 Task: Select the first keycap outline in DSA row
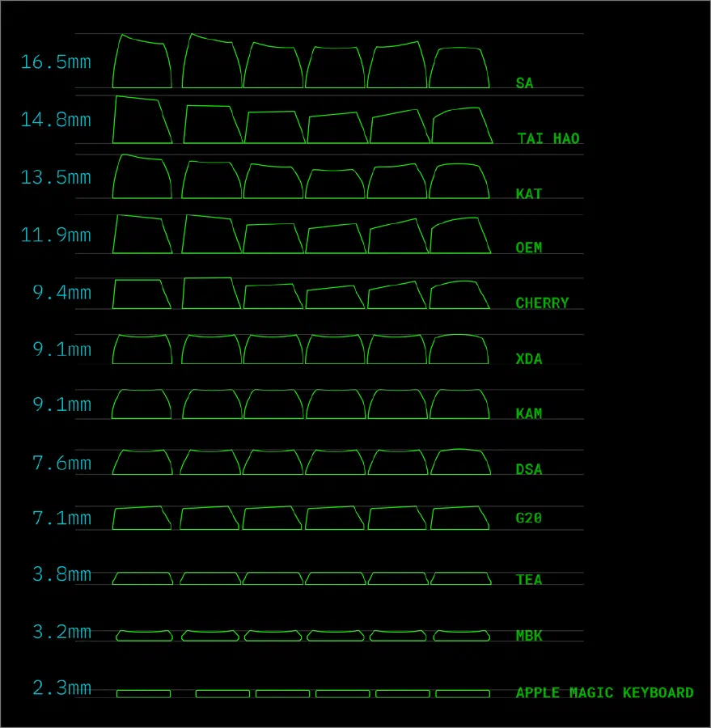click(x=142, y=462)
